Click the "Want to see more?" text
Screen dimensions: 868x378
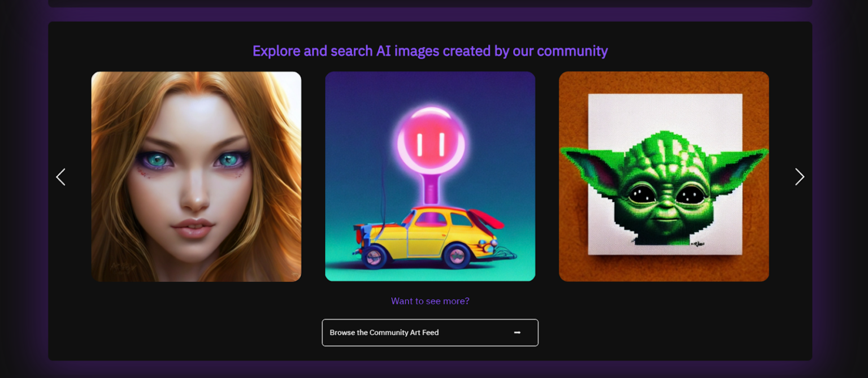pyautogui.click(x=430, y=301)
